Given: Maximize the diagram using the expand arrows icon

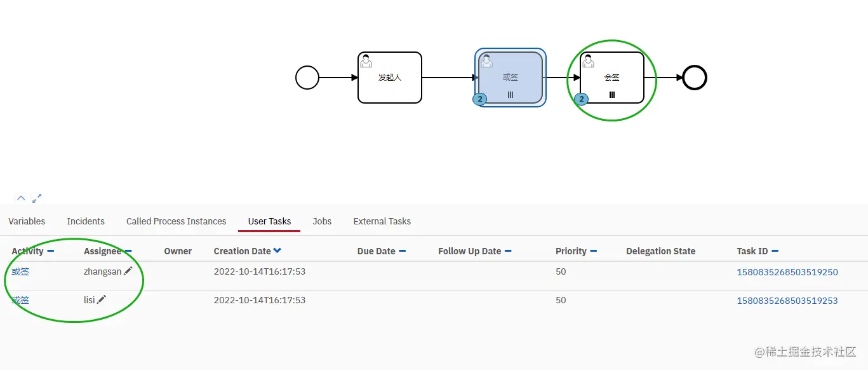Looking at the screenshot, I should click(37, 198).
